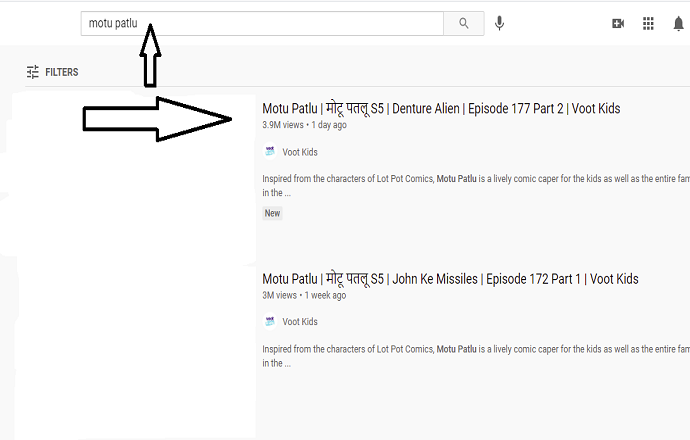Focus the search box containing motu patlu
The height and width of the screenshot is (440, 690).
tap(262, 23)
